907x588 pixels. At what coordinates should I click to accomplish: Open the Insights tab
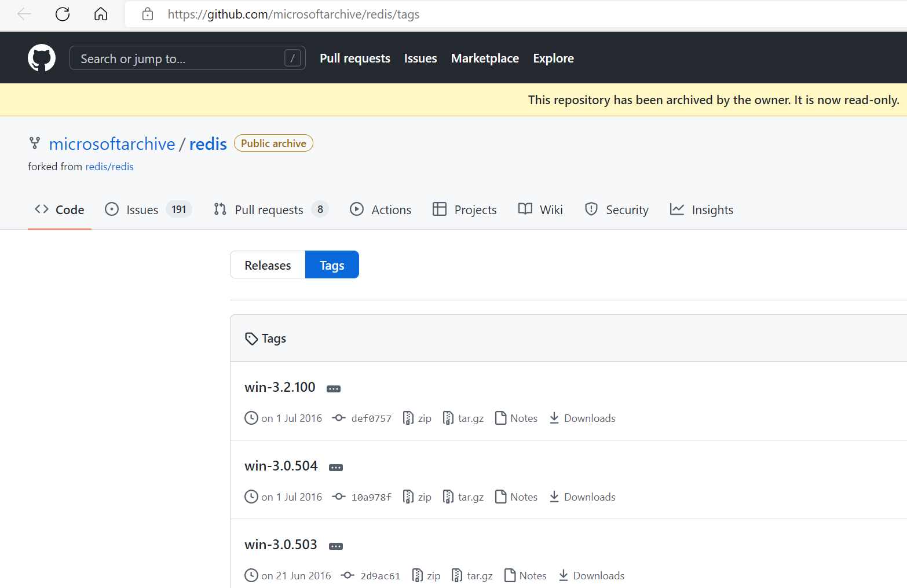[701, 210]
